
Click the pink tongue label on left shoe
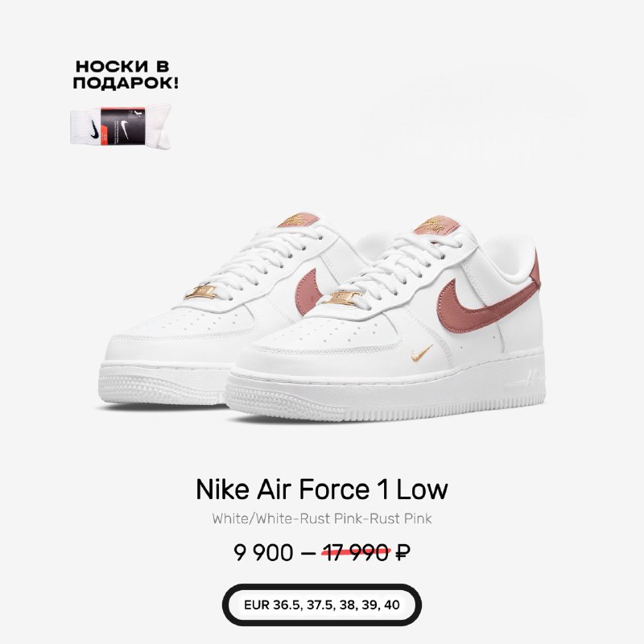tap(296, 221)
